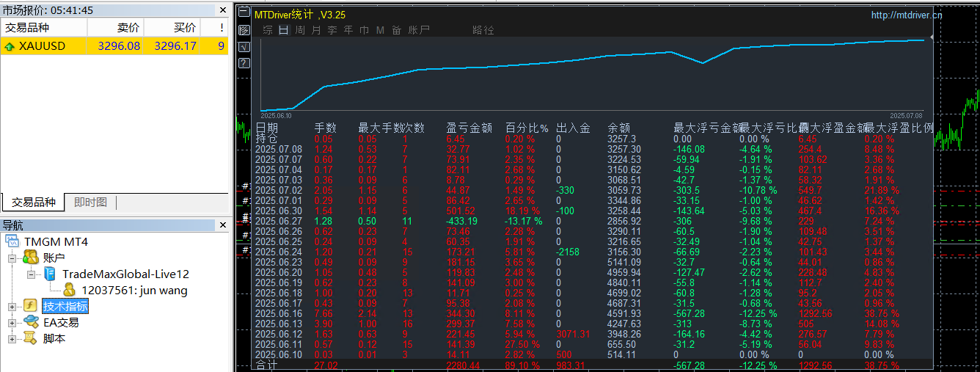Click the 2025.06.10 date row

coord(278,354)
